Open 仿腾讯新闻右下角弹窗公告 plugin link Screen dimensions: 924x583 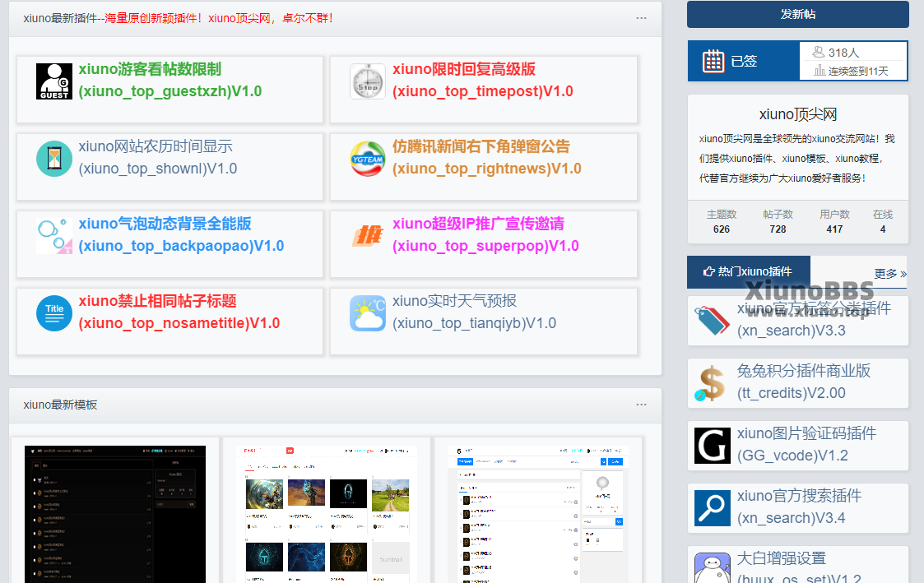pos(487,157)
